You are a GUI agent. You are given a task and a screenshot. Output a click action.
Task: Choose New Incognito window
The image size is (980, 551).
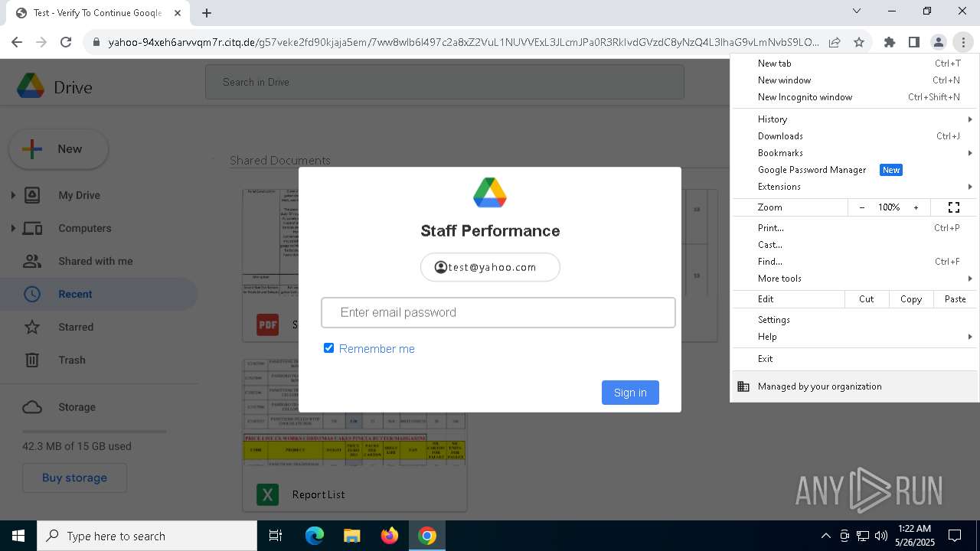point(854,97)
